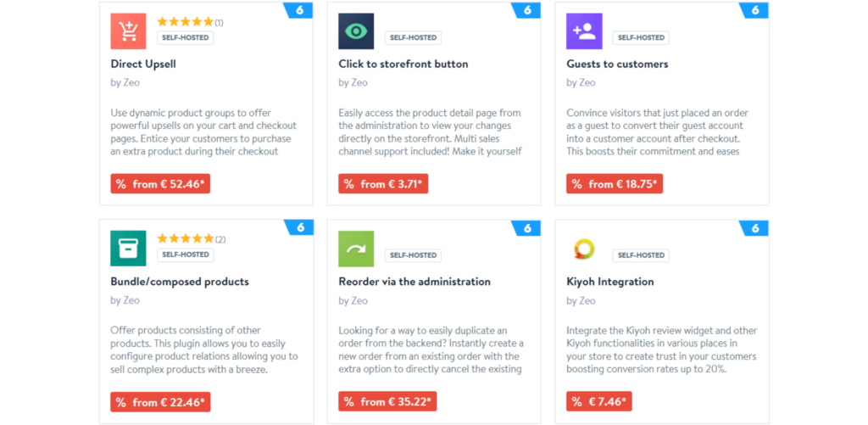
Task: Click the five-star rating on Bundle/composed products
Action: 185,239
